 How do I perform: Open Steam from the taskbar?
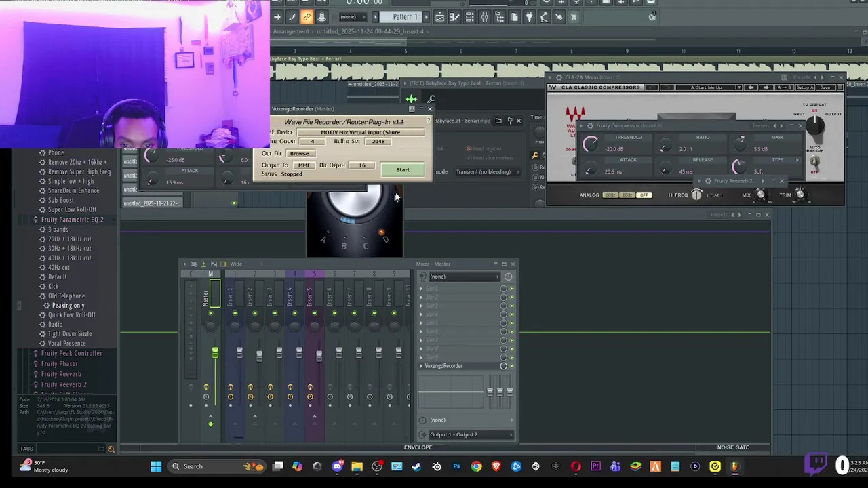click(x=416, y=466)
